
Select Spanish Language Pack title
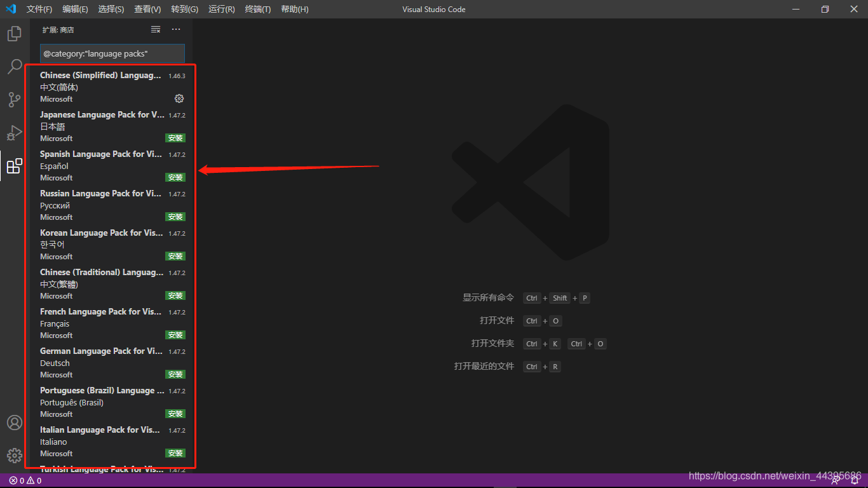(101, 154)
